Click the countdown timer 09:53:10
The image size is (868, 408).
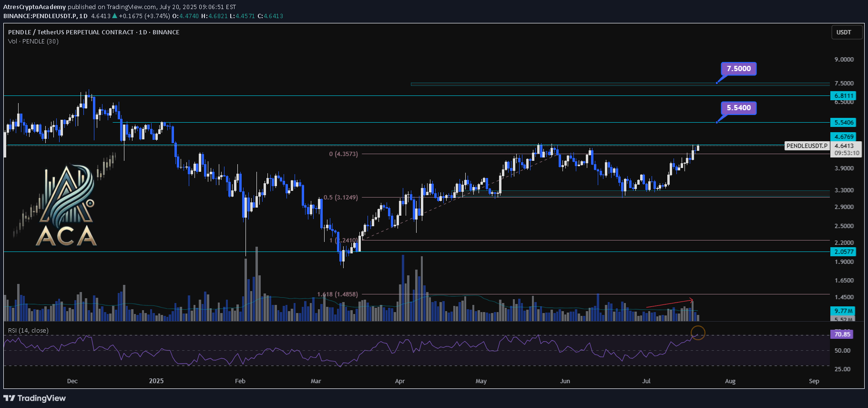pos(847,154)
